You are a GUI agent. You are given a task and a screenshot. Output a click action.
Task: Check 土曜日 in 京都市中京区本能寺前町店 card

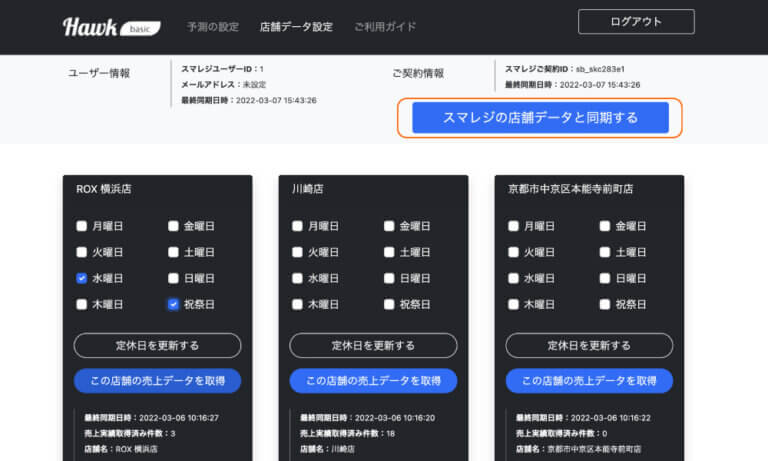tap(605, 252)
